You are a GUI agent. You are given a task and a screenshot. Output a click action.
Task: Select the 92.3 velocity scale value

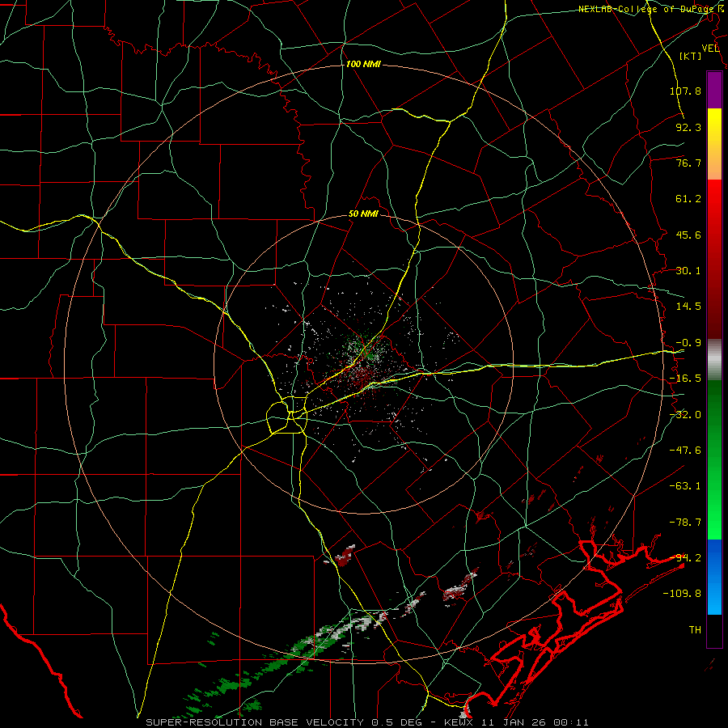688,127
